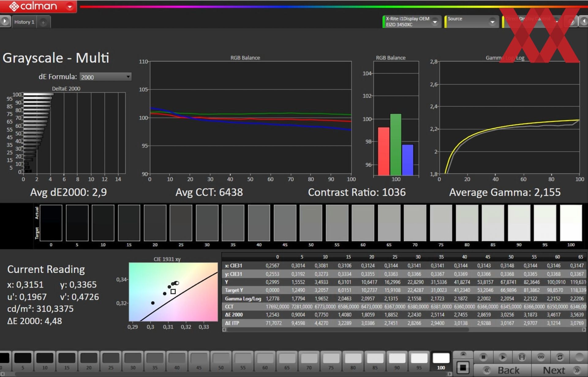
Task: Click the single read bracket icon
Action: [x=522, y=357]
